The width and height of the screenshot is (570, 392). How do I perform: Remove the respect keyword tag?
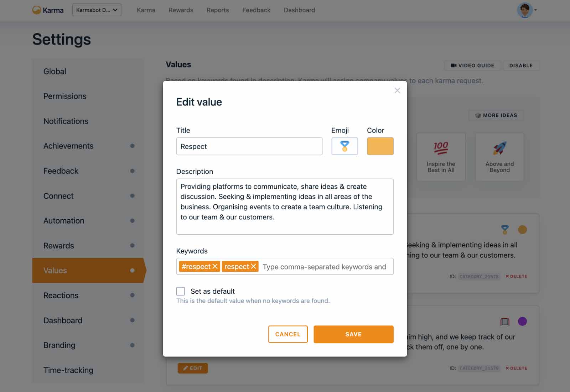(253, 266)
